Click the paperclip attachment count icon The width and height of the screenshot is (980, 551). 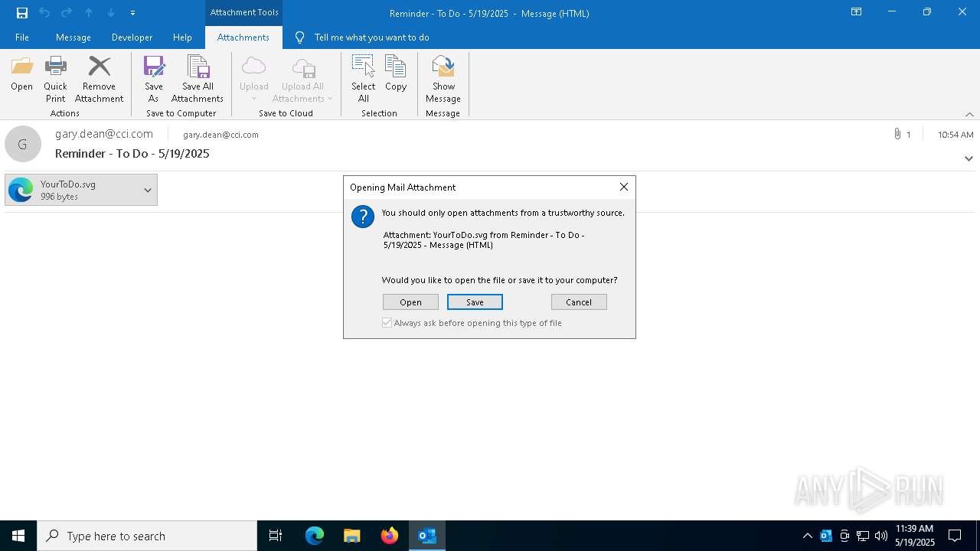[x=897, y=134]
